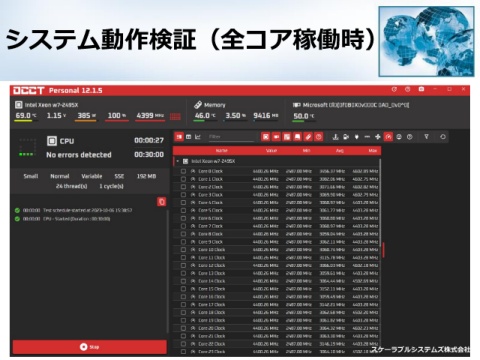Sort sensors by the Max column header
This screenshot has width=480, height=360.
pos(373,151)
